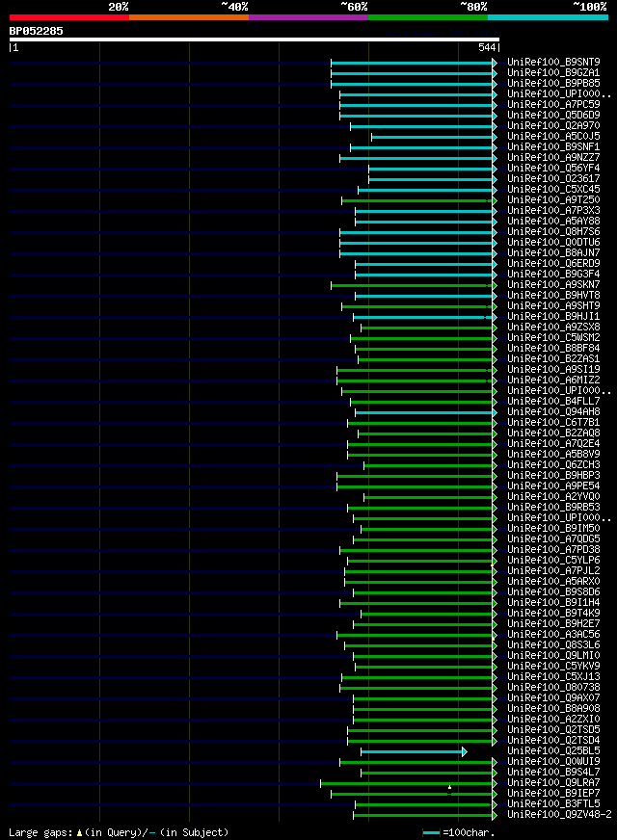This screenshot has width=617, height=840.
Task: Select the UniRef100_O80738 label
Action: point(553,688)
